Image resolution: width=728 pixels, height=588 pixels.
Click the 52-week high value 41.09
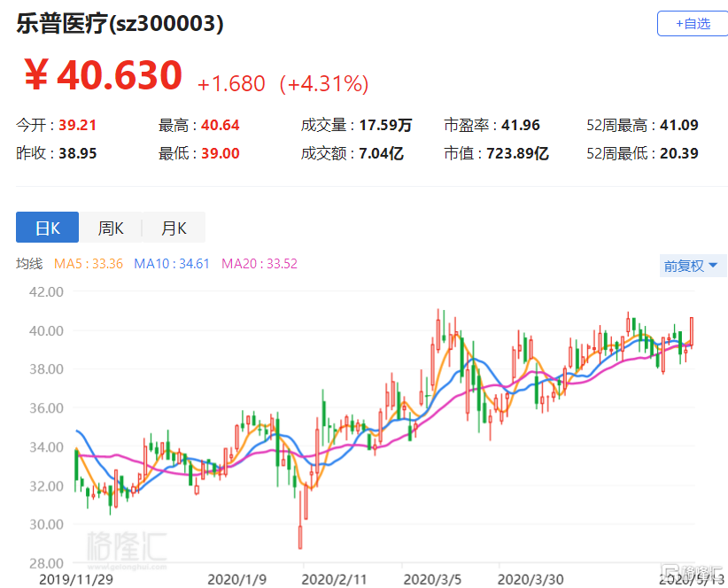click(678, 125)
